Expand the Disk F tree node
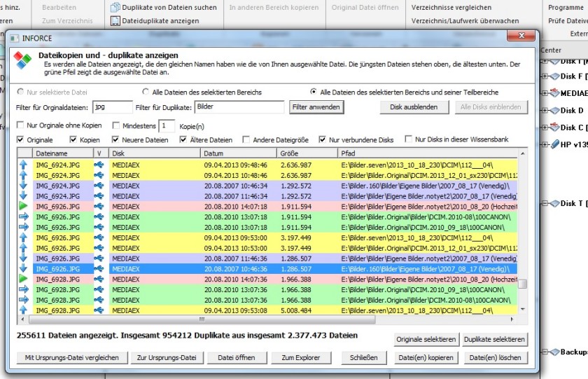This screenshot has width=588, height=379. click(x=545, y=76)
